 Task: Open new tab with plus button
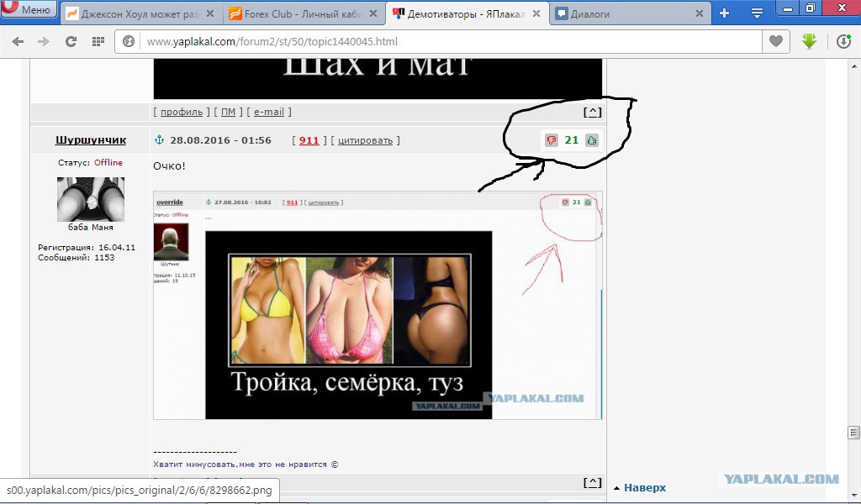[724, 13]
